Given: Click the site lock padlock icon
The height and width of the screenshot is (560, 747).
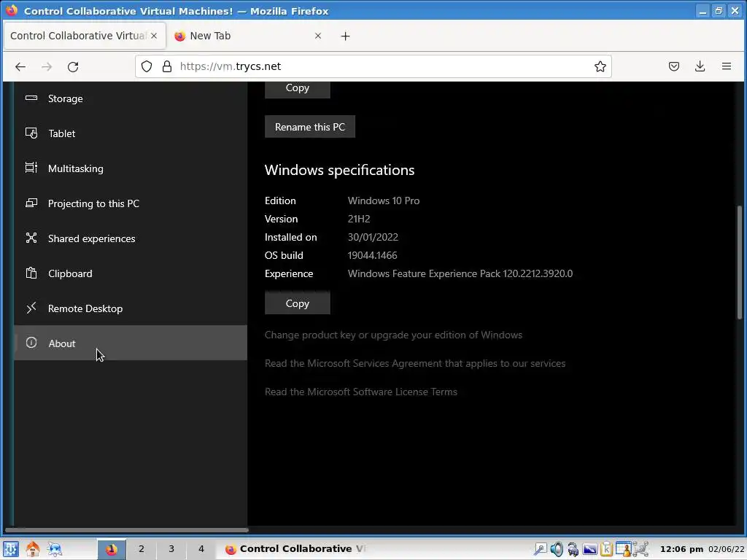Looking at the screenshot, I should pos(167,66).
